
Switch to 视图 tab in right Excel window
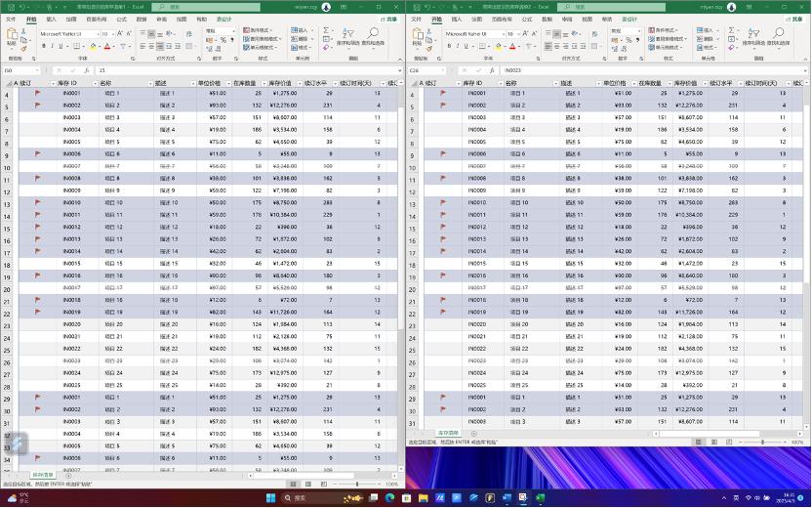coord(587,20)
